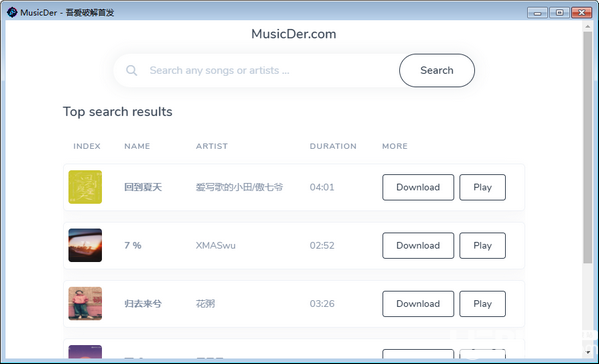Select song title 归去来兮
Image resolution: width=599 pixels, height=364 pixels.
(143, 304)
